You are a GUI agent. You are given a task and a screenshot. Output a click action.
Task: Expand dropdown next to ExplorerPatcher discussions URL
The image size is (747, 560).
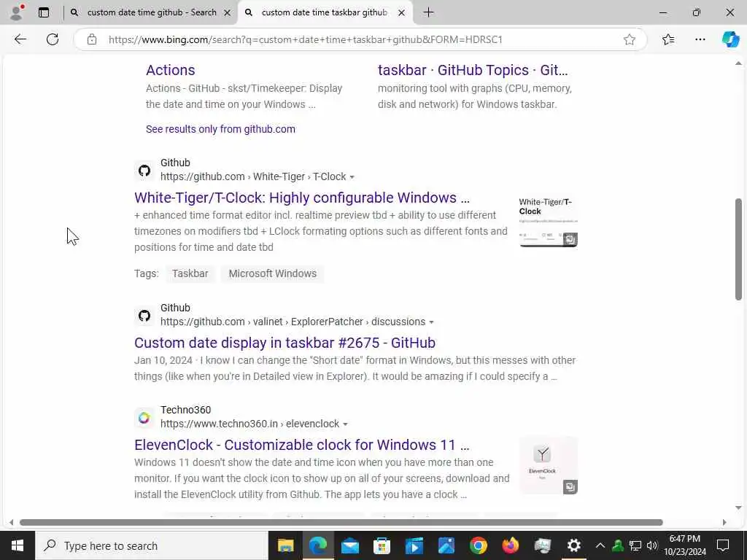pyautogui.click(x=431, y=322)
